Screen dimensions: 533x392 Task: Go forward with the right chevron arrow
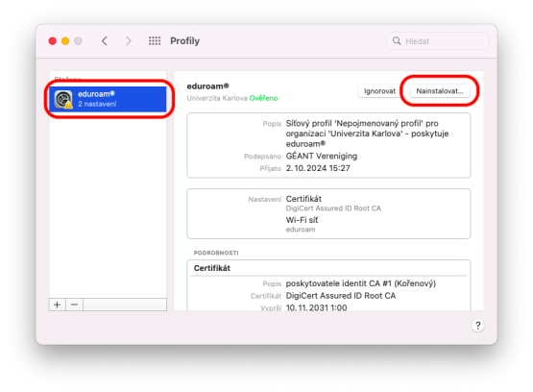point(128,41)
